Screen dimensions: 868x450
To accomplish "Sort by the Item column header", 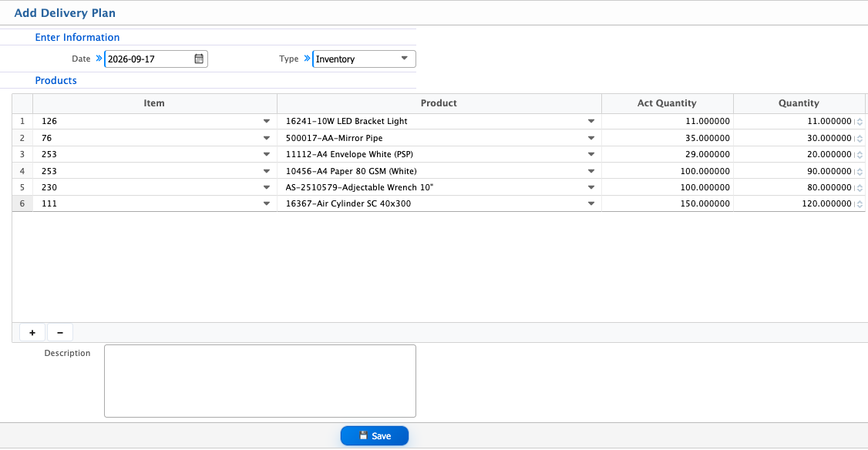I will point(154,103).
